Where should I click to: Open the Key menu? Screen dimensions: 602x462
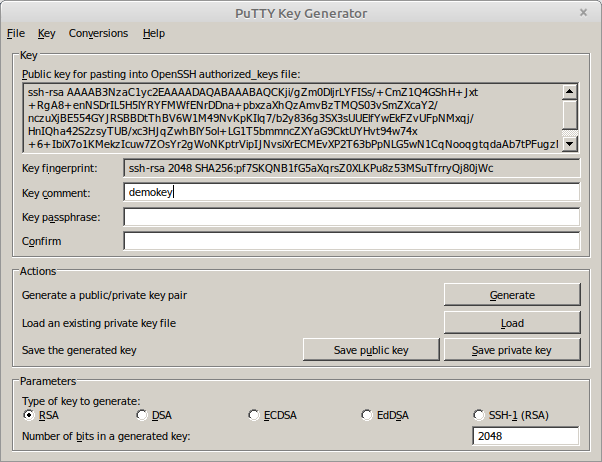coord(46,33)
